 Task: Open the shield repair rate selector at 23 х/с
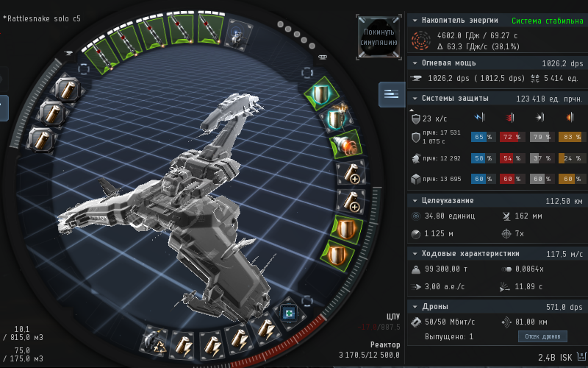416,118
